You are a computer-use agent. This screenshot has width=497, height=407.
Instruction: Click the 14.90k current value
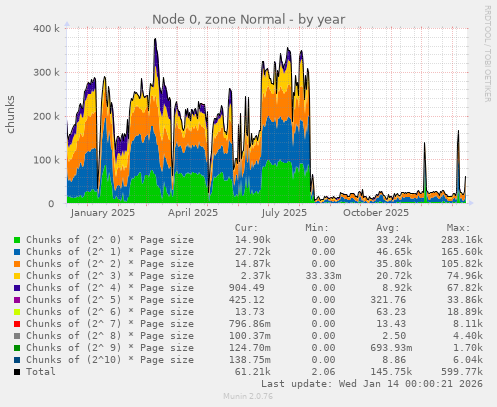click(253, 240)
